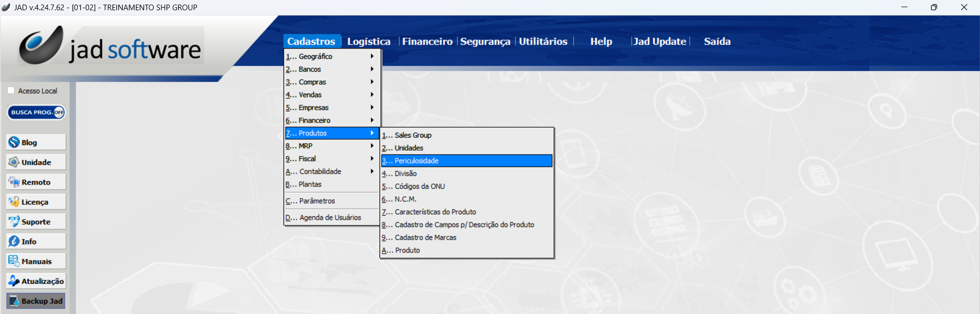Open Jad Update from the menu bar
The width and height of the screenshot is (980, 314).
pyautogui.click(x=659, y=41)
